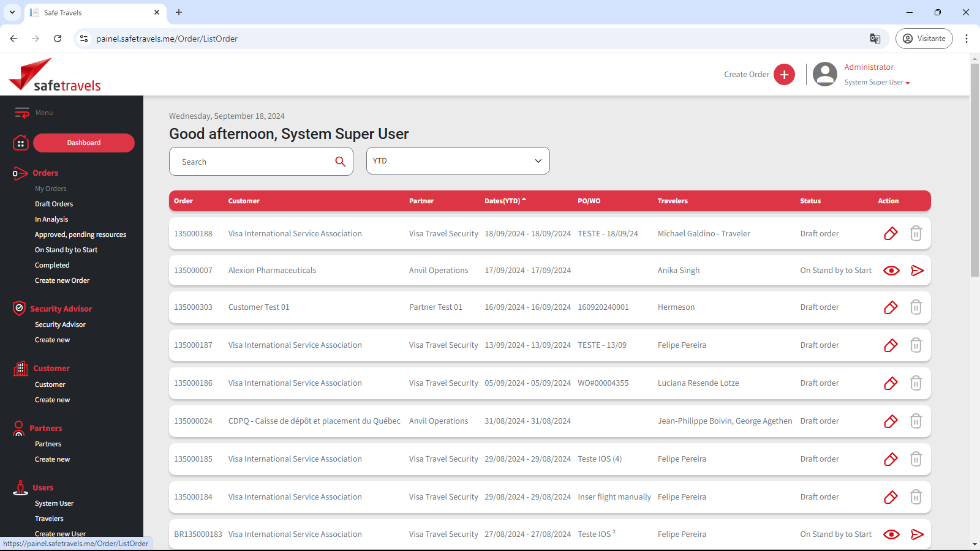The height and width of the screenshot is (551, 980).
Task: View order BR135000183 with eye icon
Action: pyautogui.click(x=891, y=534)
